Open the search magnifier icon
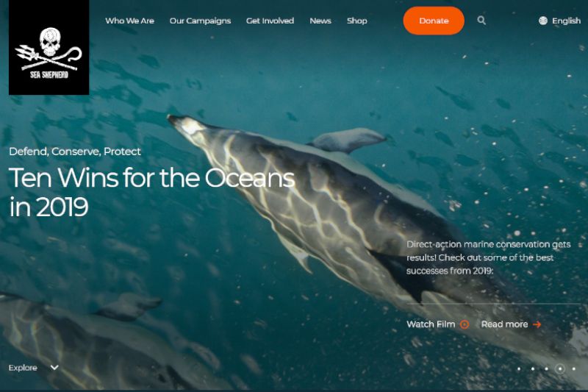 (481, 21)
